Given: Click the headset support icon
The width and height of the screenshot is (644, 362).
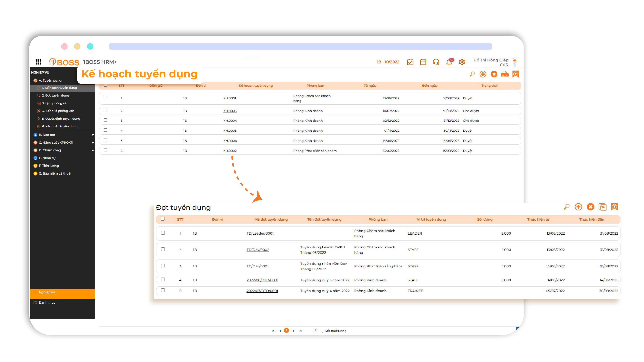Looking at the screenshot, I should click(436, 62).
